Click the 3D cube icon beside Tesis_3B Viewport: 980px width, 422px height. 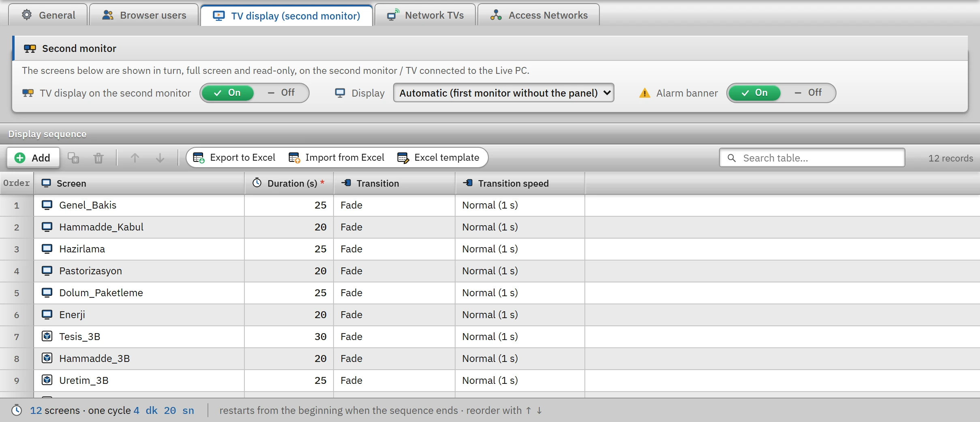(x=47, y=336)
